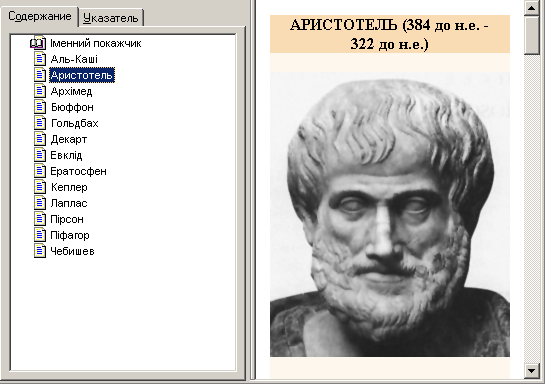Click the scrollbar down arrow

pos(531,370)
